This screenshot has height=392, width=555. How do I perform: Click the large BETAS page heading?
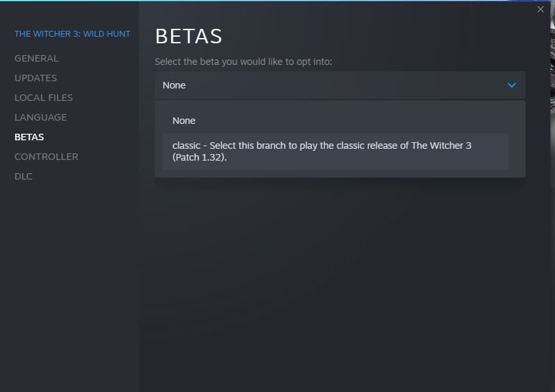pos(189,37)
